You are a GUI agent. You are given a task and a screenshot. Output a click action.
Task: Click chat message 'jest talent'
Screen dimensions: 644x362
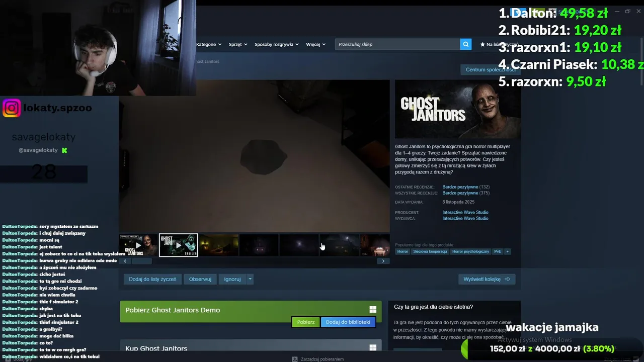51,247
